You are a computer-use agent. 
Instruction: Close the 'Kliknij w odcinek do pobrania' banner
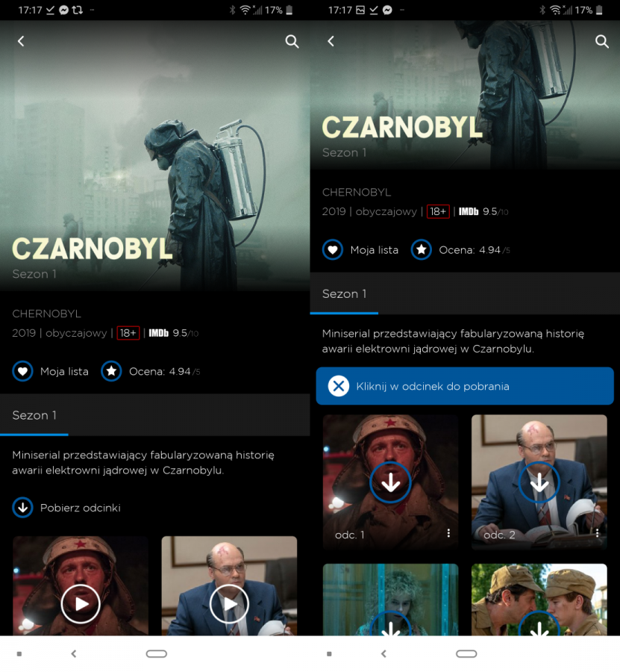[x=339, y=386]
